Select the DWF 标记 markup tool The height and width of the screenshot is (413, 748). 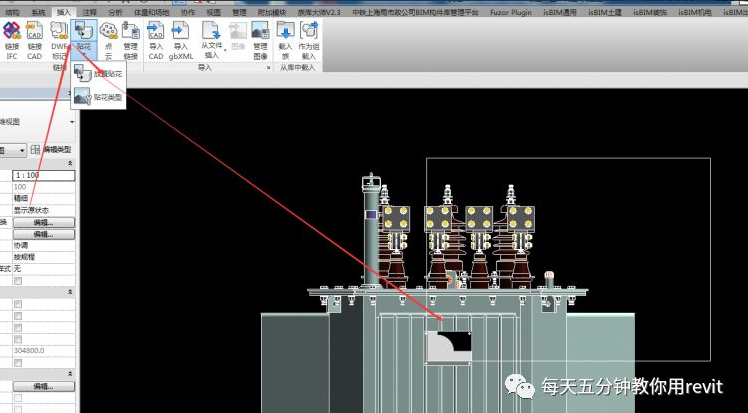[59, 41]
